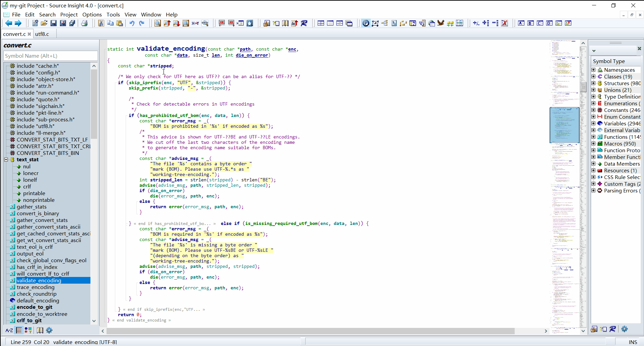The height and width of the screenshot is (346, 644).
Task: Open right panel settings gear
Action: [x=625, y=329]
